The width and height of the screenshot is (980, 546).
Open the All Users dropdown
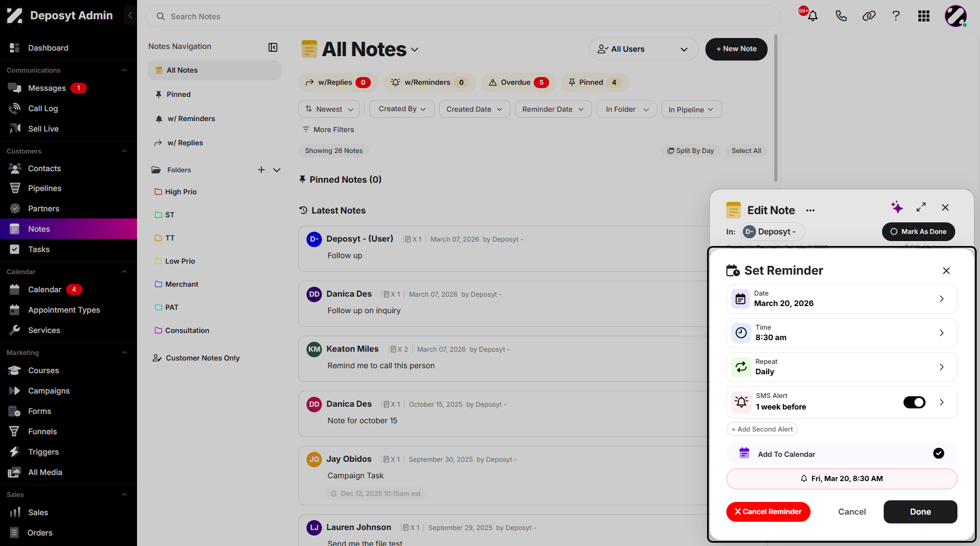643,49
